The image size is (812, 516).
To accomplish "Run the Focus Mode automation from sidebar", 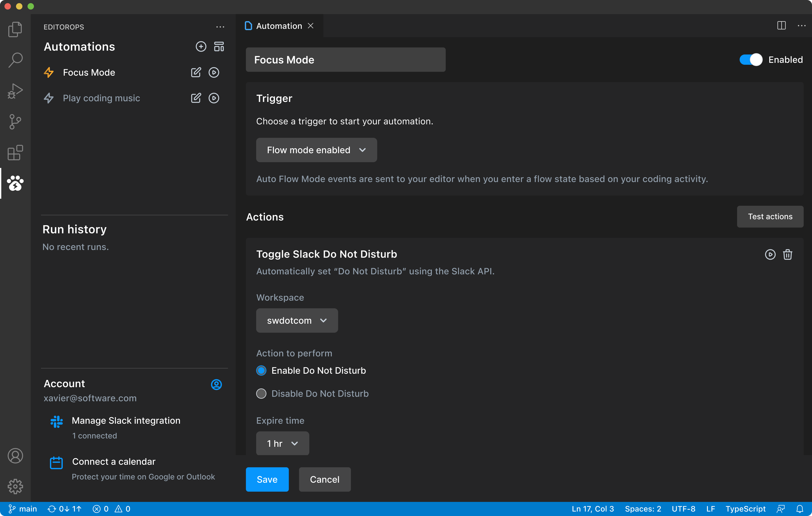I will 214,73.
